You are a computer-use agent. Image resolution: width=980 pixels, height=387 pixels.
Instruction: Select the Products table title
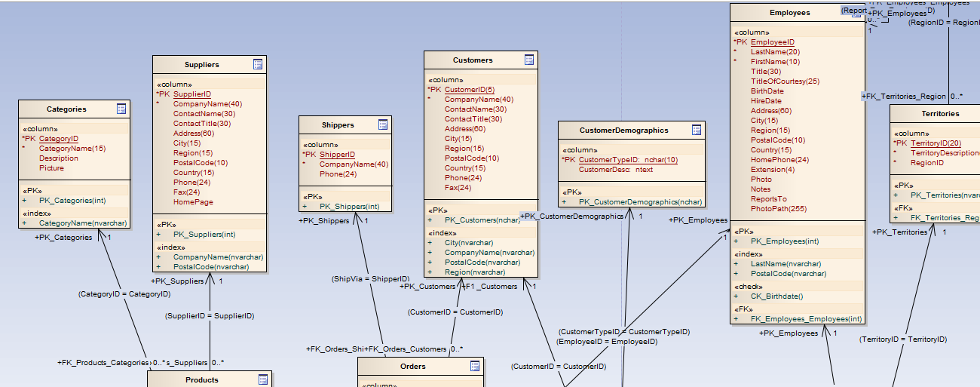[202, 380]
